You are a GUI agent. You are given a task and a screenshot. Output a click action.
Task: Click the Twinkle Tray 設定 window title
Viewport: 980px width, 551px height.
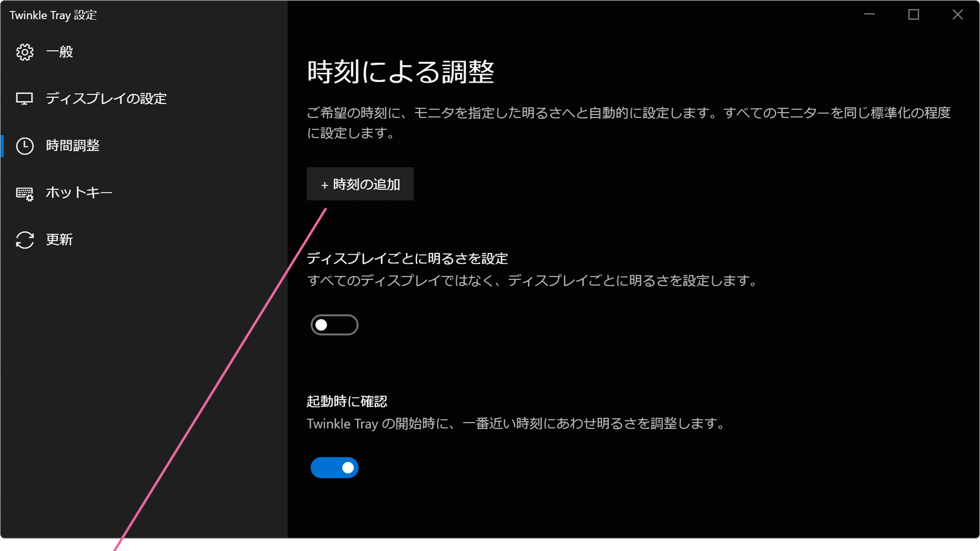click(x=53, y=15)
